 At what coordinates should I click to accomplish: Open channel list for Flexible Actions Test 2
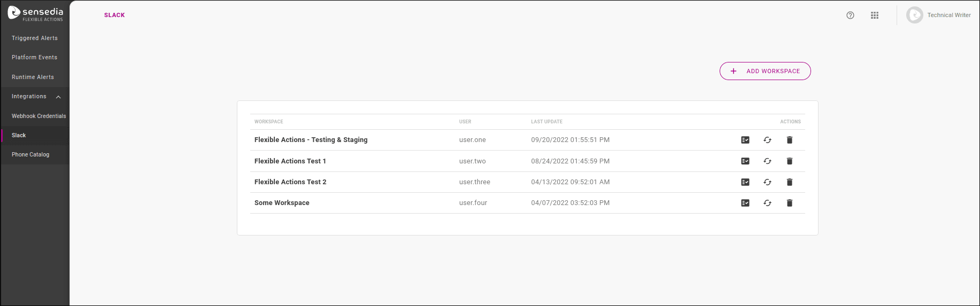[745, 182]
